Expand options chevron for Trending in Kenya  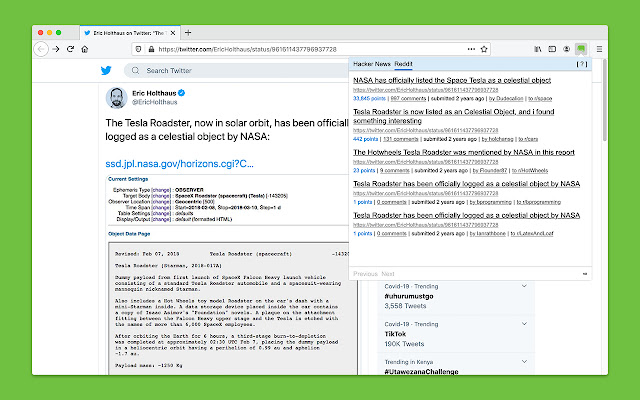(524, 362)
